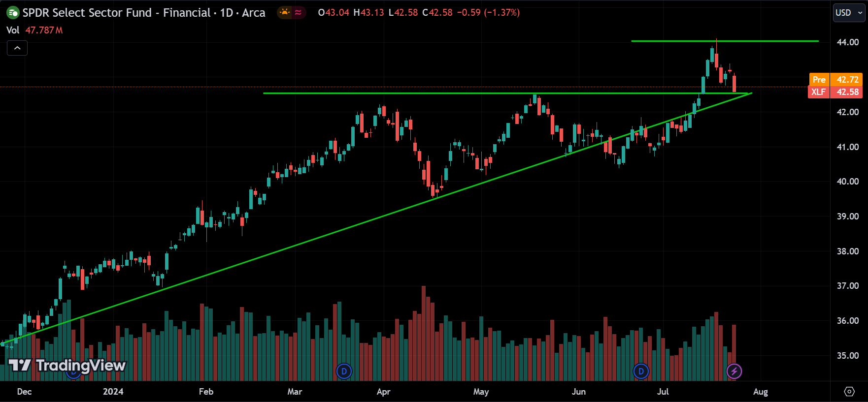The image size is (868, 402).
Task: Click the 36.00 price axis label
Action: pyautogui.click(x=847, y=321)
